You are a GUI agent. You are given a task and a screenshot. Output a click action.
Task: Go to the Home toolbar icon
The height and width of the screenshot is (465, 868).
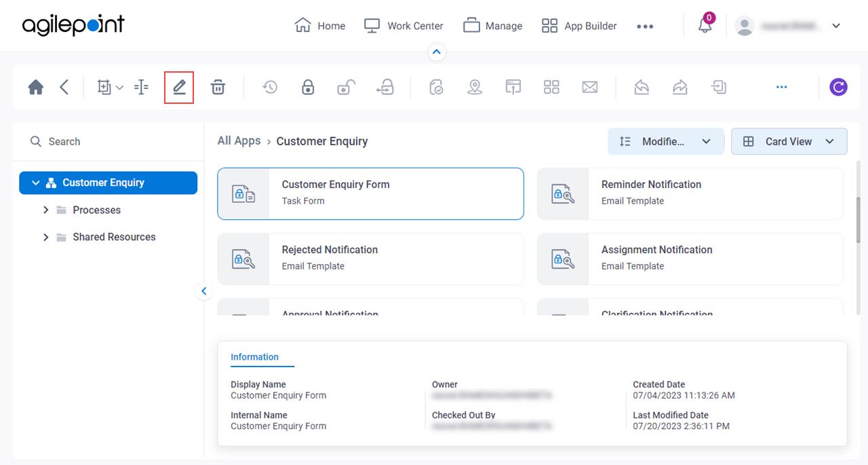coord(36,87)
